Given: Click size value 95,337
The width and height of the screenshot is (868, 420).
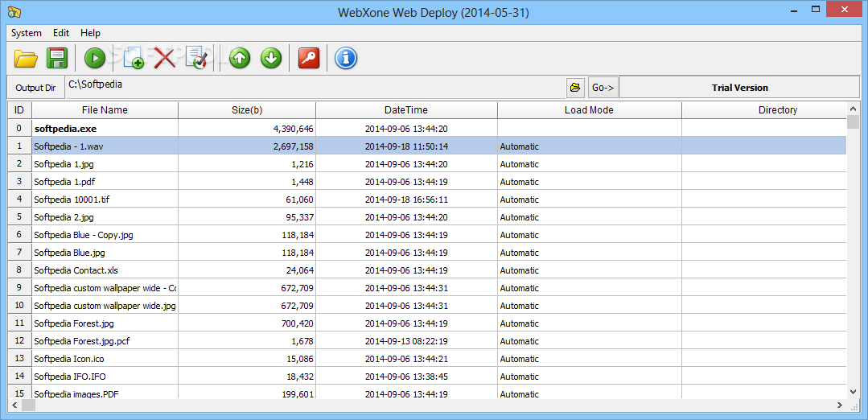Looking at the screenshot, I should (299, 217).
